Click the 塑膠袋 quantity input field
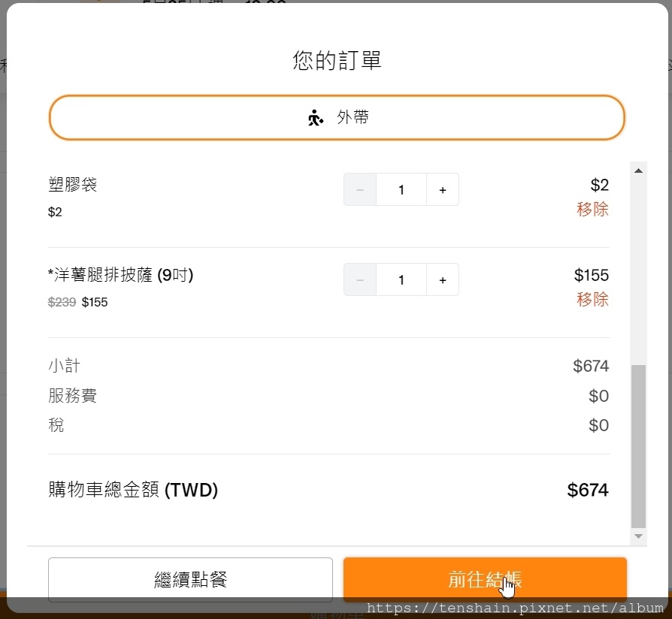 [401, 190]
